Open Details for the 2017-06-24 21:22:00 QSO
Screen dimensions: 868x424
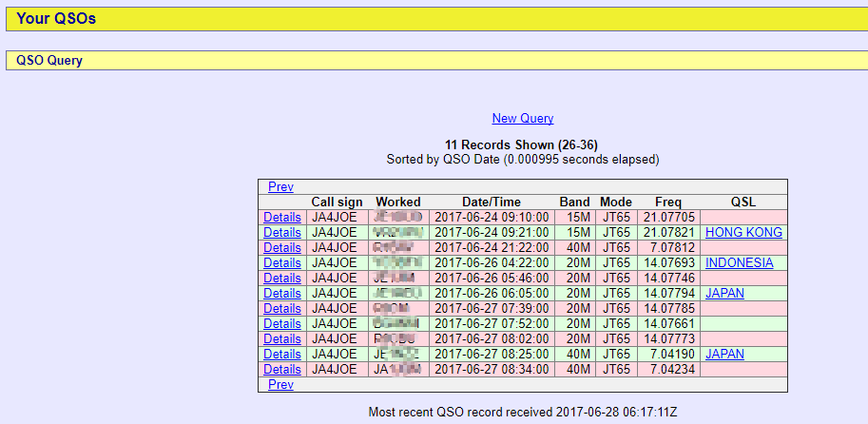pos(282,247)
